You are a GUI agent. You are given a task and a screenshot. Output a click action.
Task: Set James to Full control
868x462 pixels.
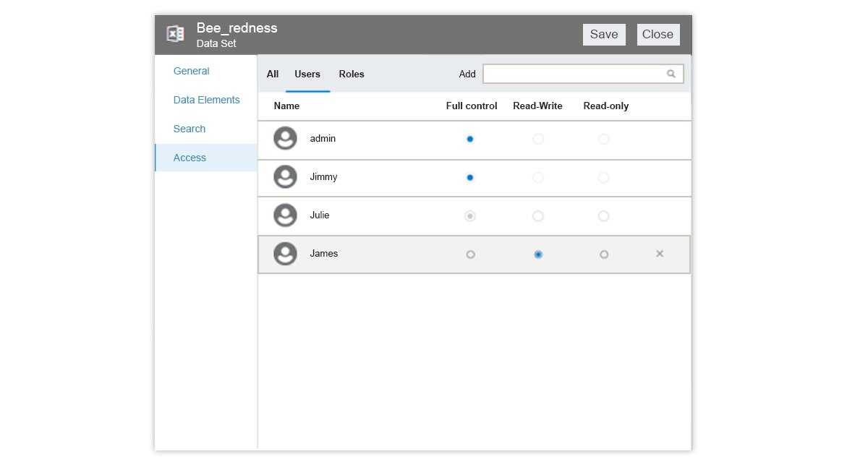pyautogui.click(x=470, y=254)
